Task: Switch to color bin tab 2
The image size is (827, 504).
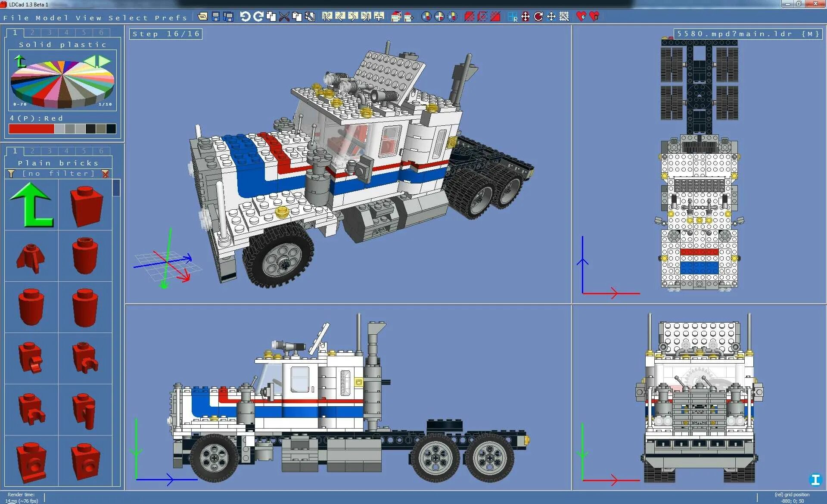Action: click(x=32, y=32)
